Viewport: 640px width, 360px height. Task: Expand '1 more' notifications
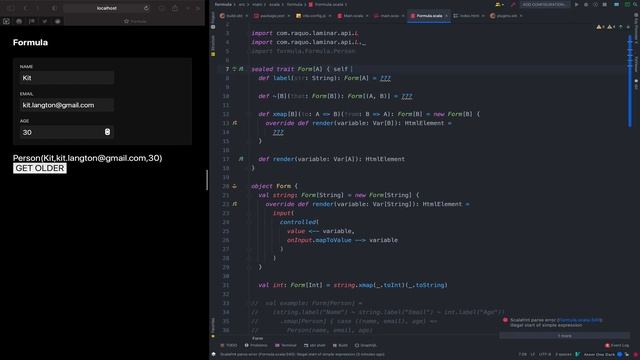pyautogui.click(x=565, y=336)
